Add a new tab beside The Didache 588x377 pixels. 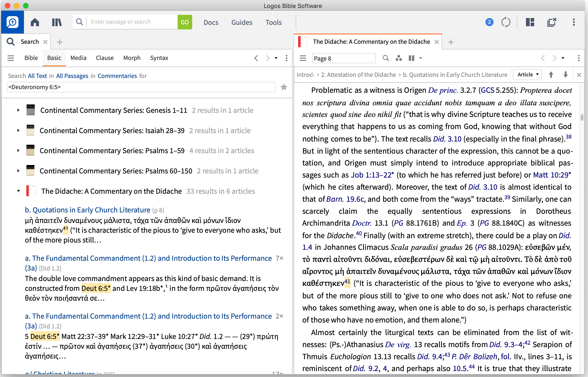click(x=451, y=42)
